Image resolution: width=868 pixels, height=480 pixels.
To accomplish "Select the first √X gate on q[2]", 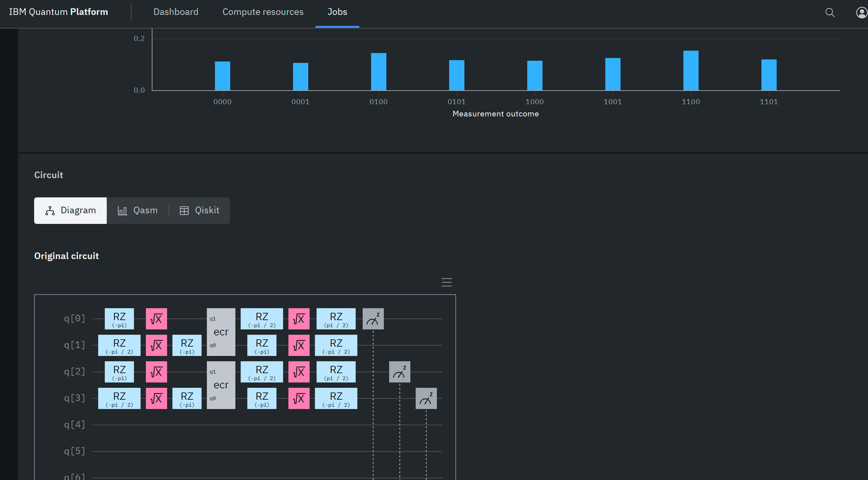I will 156,372.
